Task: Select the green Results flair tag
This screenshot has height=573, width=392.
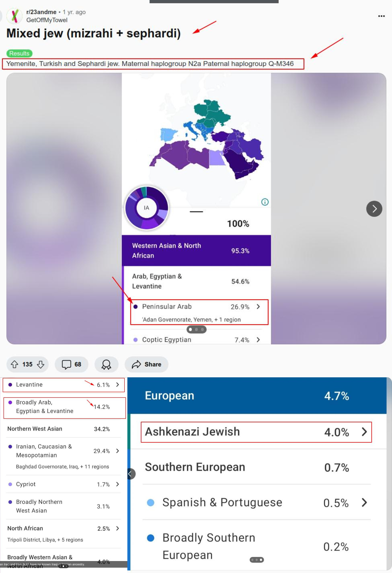Action: pos(19,53)
